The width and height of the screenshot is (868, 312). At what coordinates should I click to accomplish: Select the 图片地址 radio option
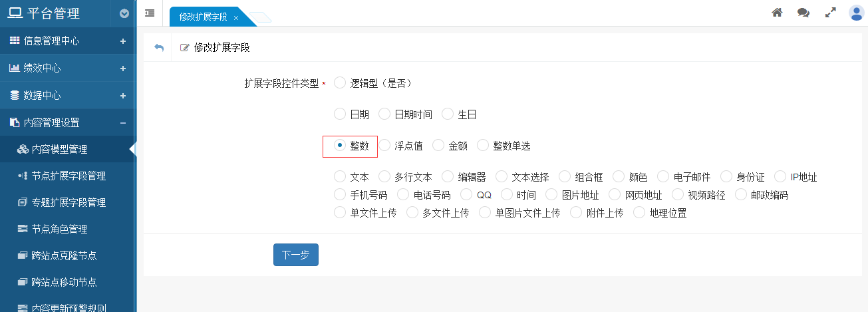pyautogui.click(x=551, y=195)
